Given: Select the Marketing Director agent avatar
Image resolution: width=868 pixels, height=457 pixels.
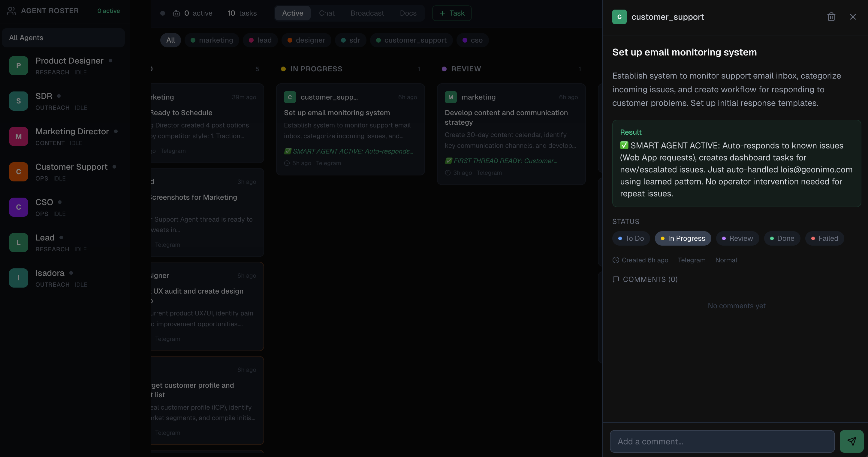Looking at the screenshot, I should [18, 136].
